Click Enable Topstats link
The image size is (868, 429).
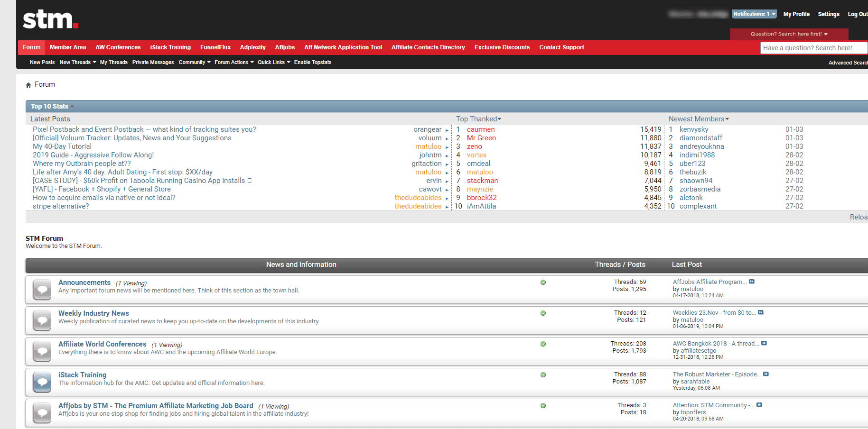313,62
